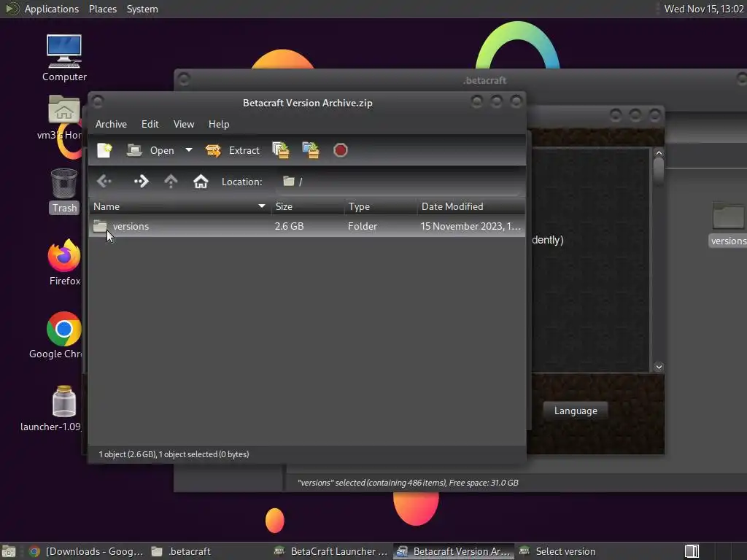Click scroll down arrow in launcher panel
The width and height of the screenshot is (747, 560).
click(659, 367)
